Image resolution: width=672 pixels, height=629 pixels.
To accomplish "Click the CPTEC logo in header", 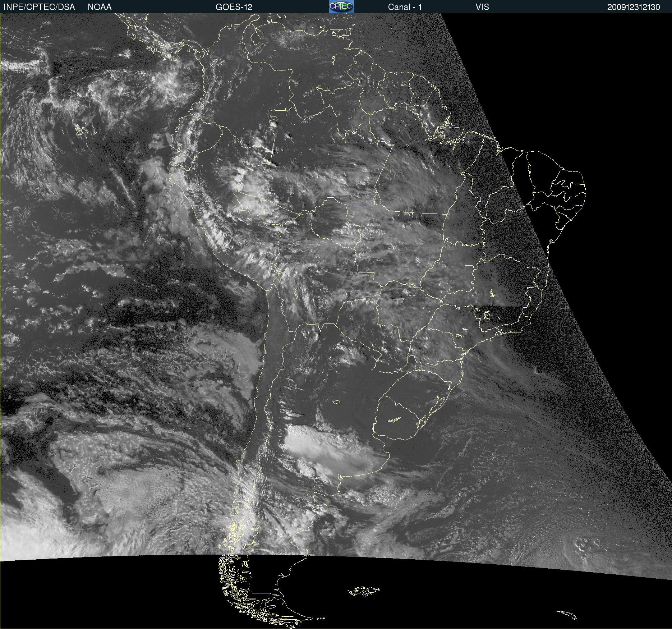I will pyautogui.click(x=341, y=6).
